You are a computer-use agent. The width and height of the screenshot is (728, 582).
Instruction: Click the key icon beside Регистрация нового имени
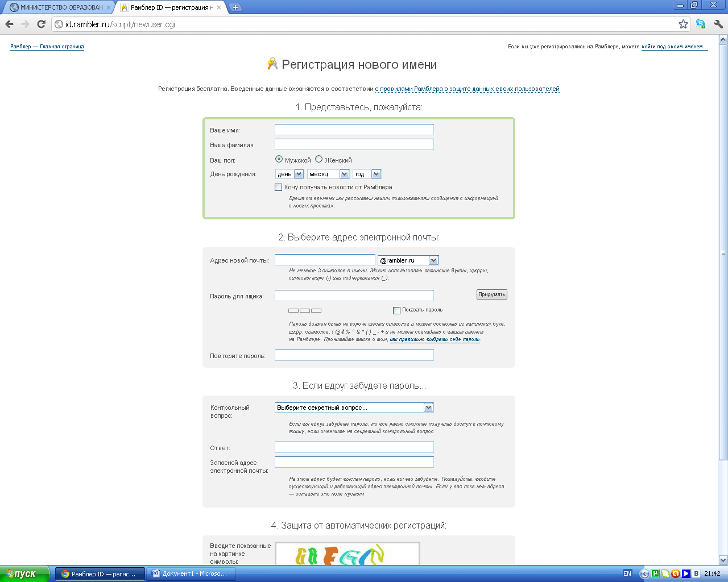272,64
